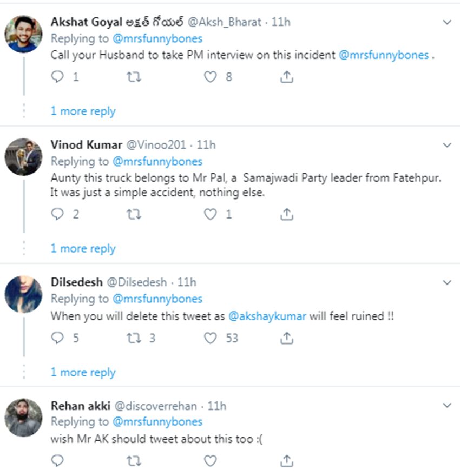
Task: Expand '1 more reply' under Akshat Goyal's tweet
Action: click(x=83, y=111)
